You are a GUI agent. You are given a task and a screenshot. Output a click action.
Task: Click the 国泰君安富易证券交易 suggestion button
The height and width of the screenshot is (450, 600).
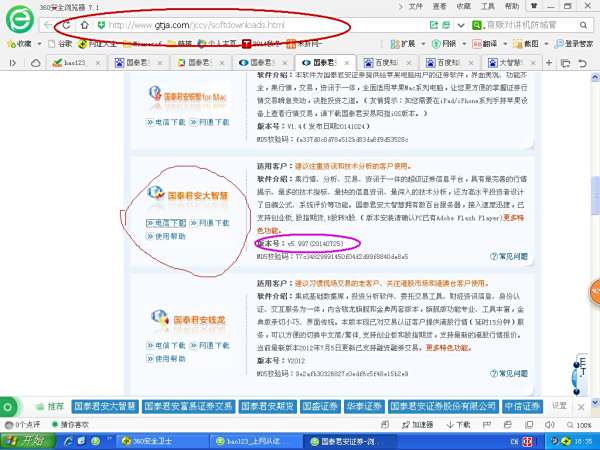click(x=188, y=406)
